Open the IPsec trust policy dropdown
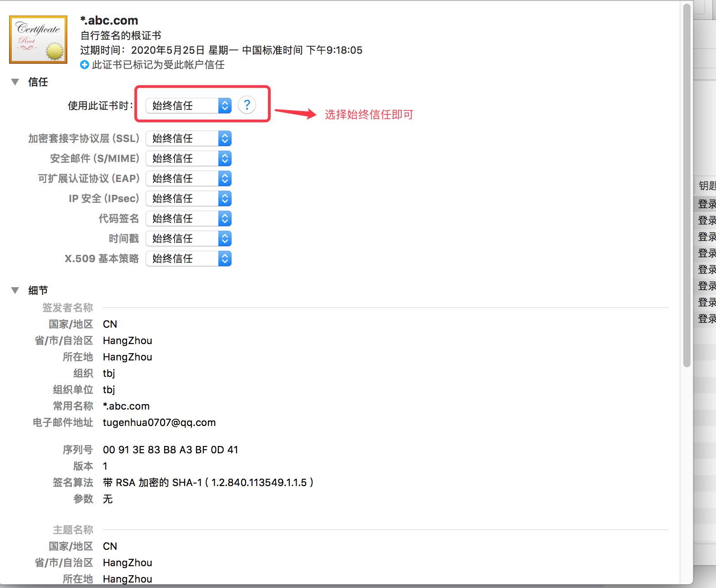The height and width of the screenshot is (588, 716). click(188, 198)
